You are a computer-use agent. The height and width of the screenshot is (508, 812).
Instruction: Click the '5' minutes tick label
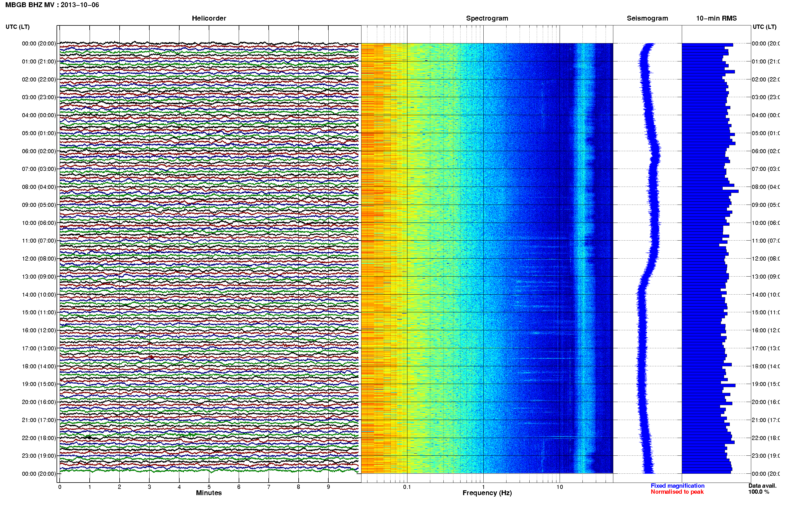point(209,487)
